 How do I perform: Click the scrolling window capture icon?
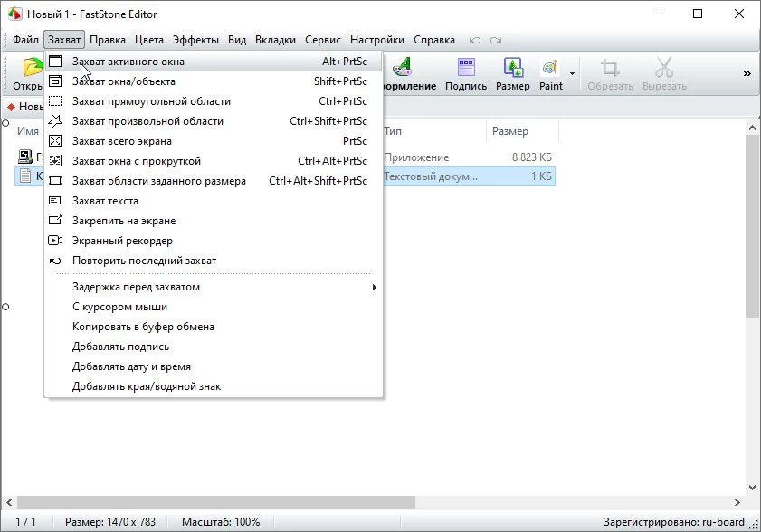pyautogui.click(x=55, y=161)
